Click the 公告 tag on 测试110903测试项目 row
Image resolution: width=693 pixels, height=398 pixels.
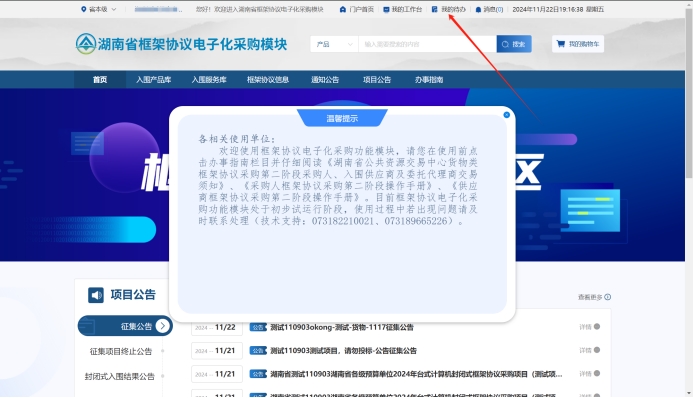click(x=258, y=351)
